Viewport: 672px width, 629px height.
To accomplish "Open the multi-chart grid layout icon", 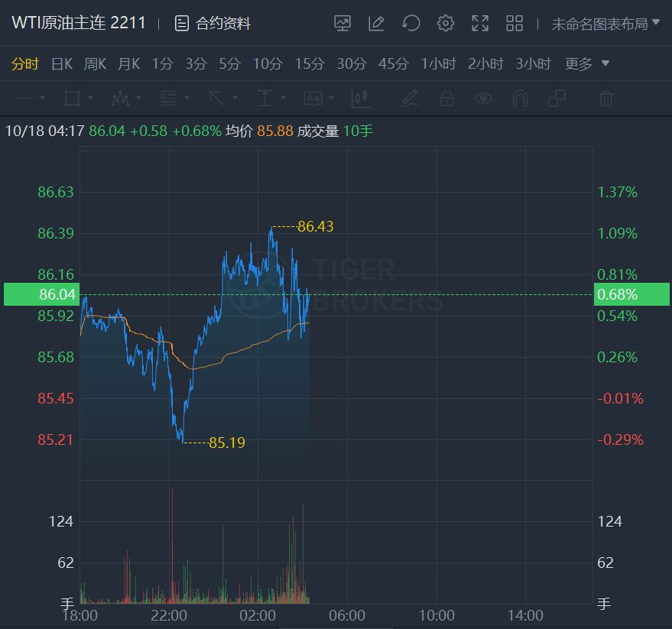I will click(515, 23).
